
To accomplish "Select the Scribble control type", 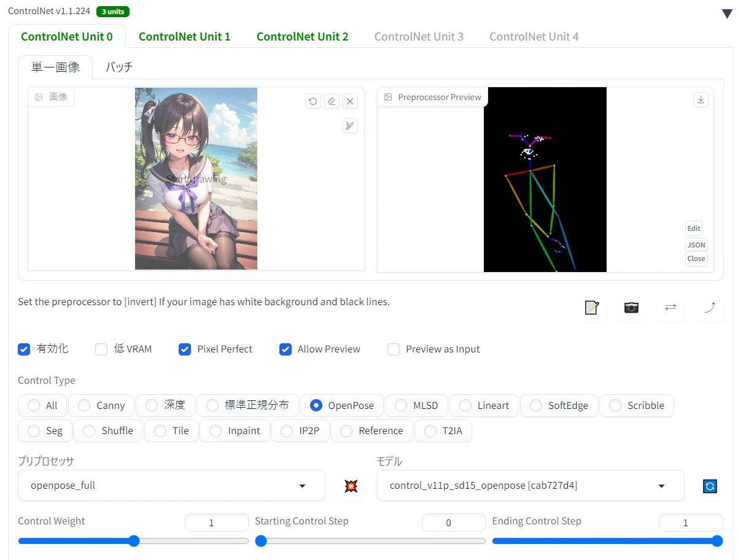I will click(636, 405).
